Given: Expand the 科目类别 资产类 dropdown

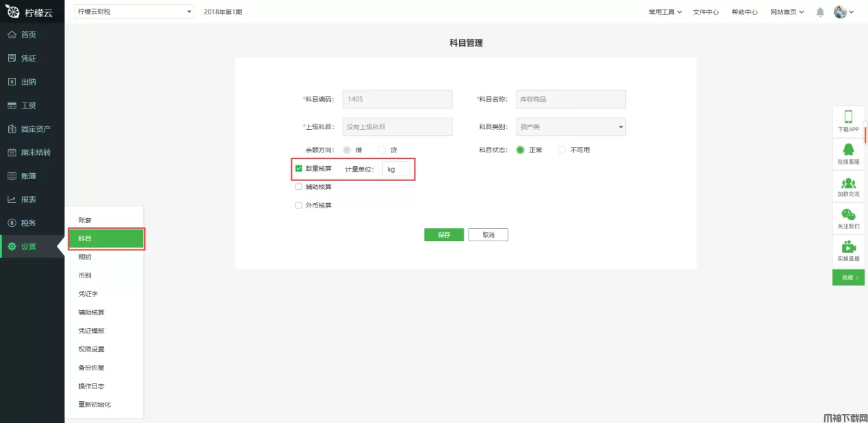Looking at the screenshot, I should pos(570,126).
